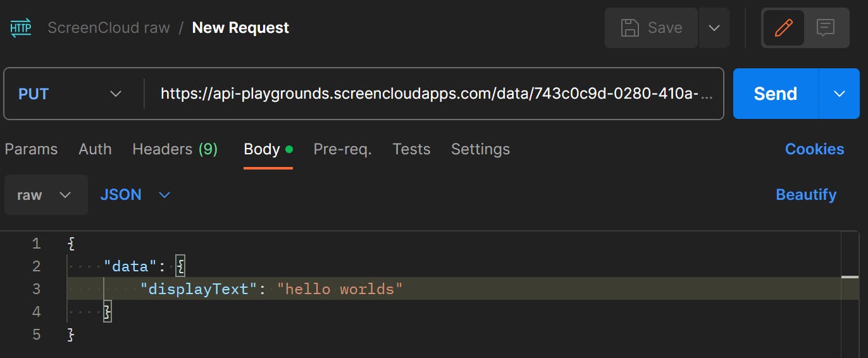The width and height of the screenshot is (868, 358).
Task: Change the JSON format dropdown
Action: coord(135,195)
